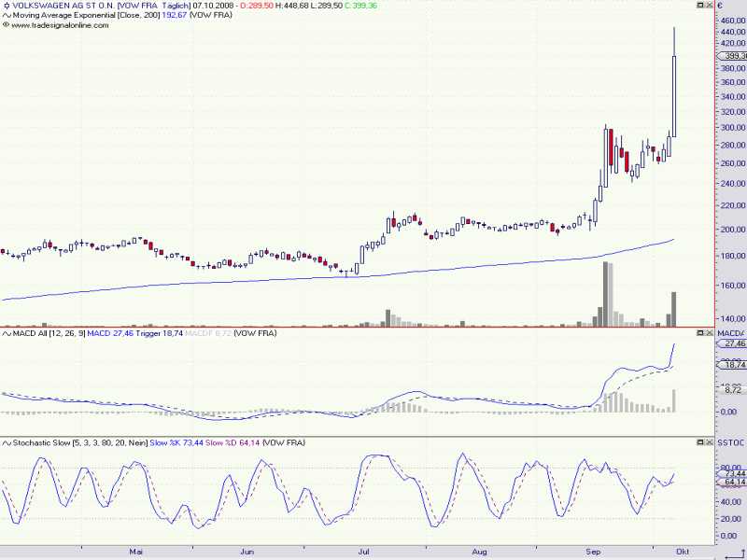Click the candlestick icon beside VOLKSWAGEN AG title
This screenshot has height=560, width=747.
[x=7, y=6]
